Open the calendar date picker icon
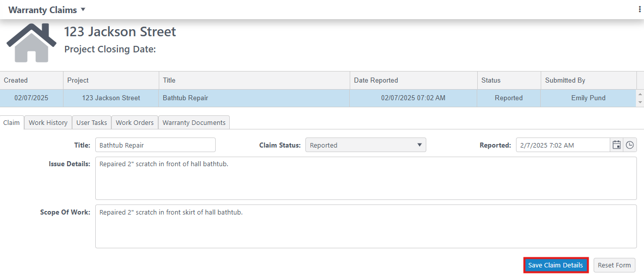The width and height of the screenshot is (644, 277). click(616, 145)
